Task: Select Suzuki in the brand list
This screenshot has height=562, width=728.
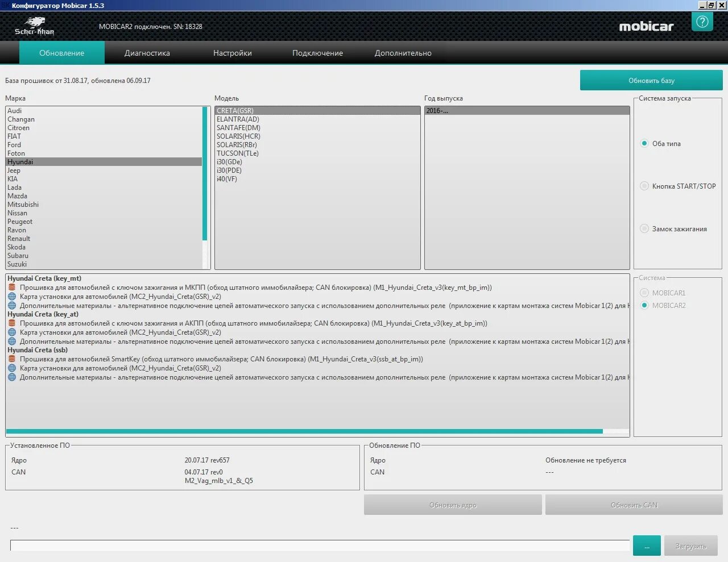Action: pyautogui.click(x=104, y=264)
